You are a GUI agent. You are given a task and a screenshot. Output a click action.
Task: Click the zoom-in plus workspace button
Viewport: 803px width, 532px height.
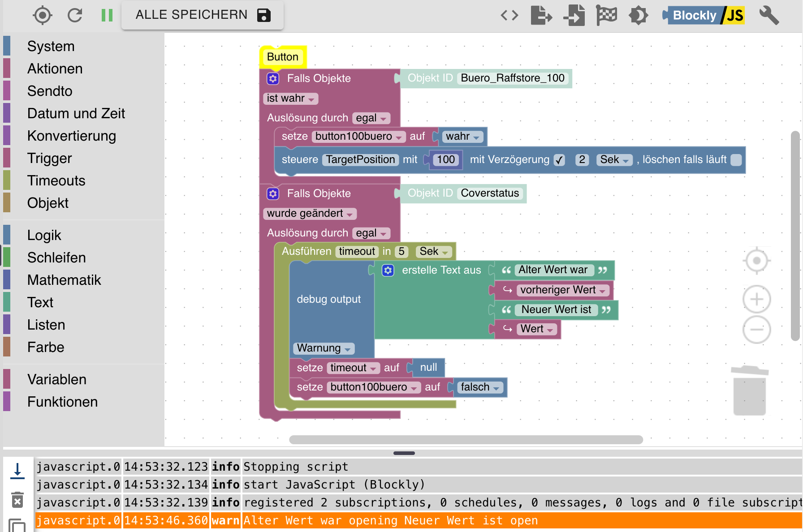tap(757, 299)
